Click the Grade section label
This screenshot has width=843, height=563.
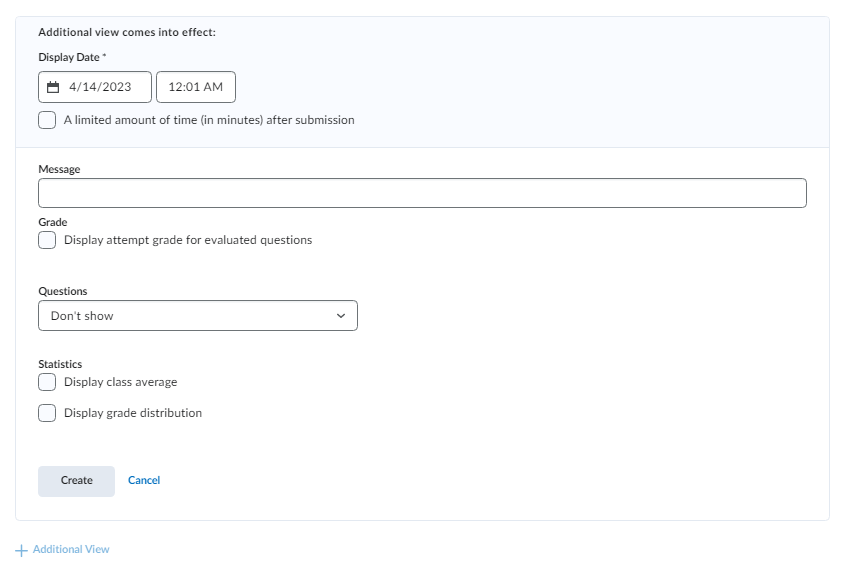tap(53, 222)
